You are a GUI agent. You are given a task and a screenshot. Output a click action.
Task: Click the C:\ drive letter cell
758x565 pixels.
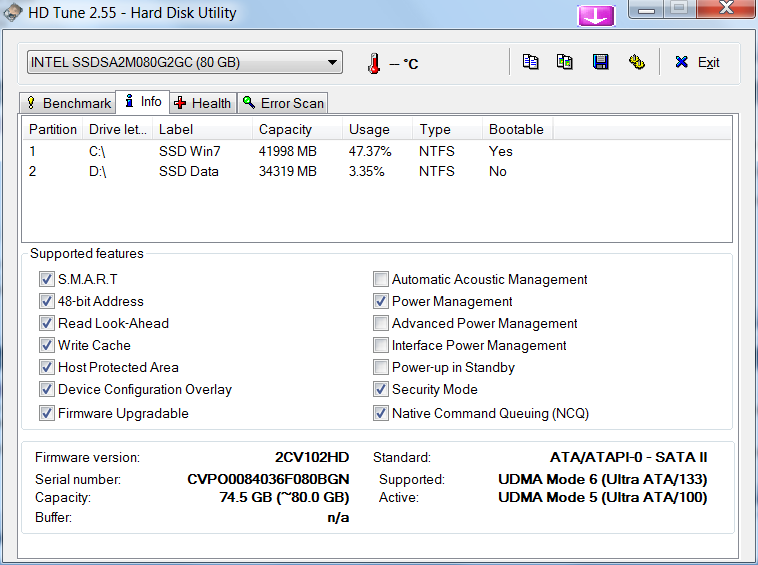97,151
